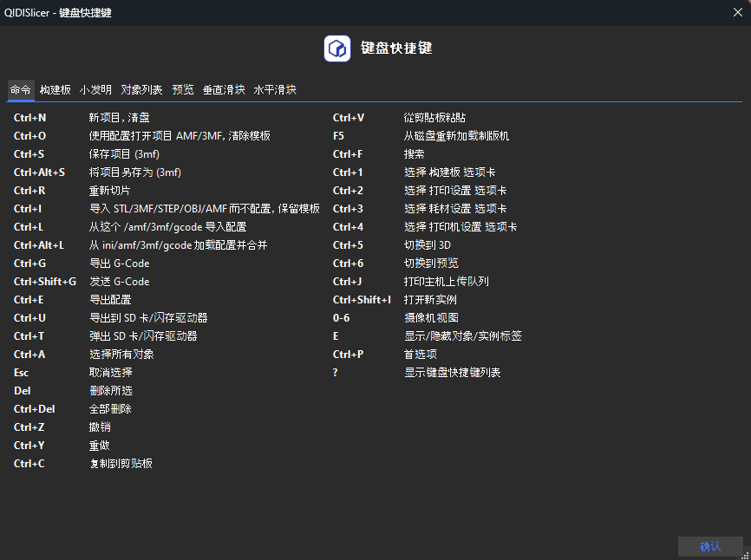Click the 删除所选 description
This screenshot has width=751, height=560.
coord(111,391)
